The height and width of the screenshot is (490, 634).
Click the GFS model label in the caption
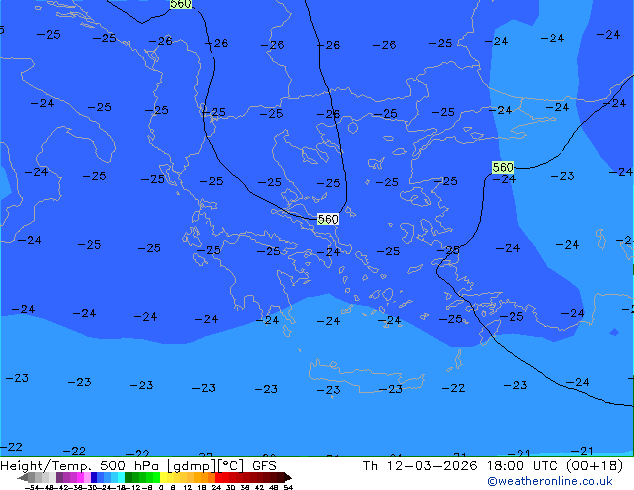[264, 466]
